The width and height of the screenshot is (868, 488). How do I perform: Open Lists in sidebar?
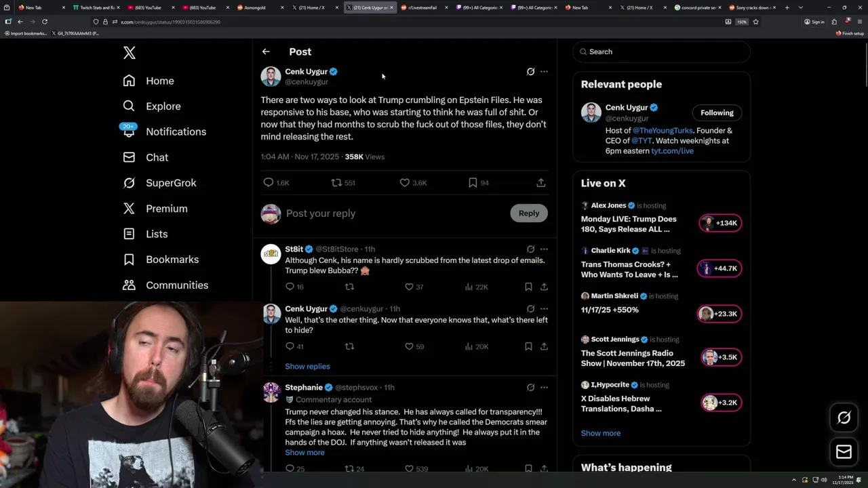click(146, 234)
